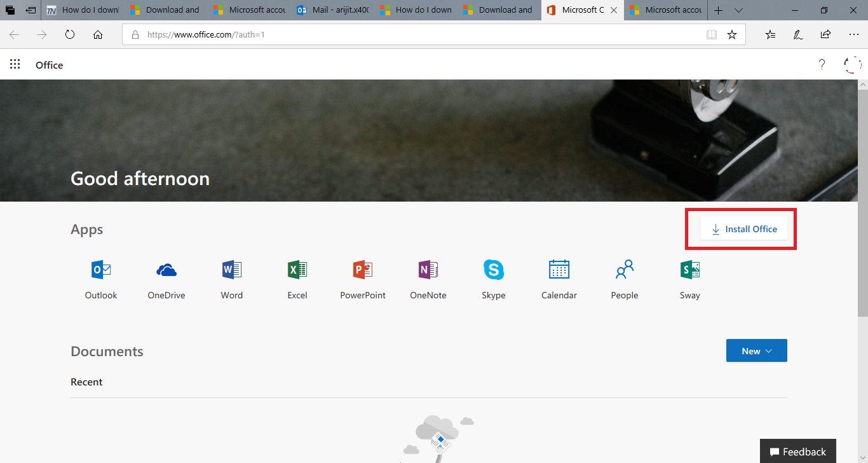Switch to the Mail - arijit tab
The width and height of the screenshot is (868, 463).
coord(333,10)
